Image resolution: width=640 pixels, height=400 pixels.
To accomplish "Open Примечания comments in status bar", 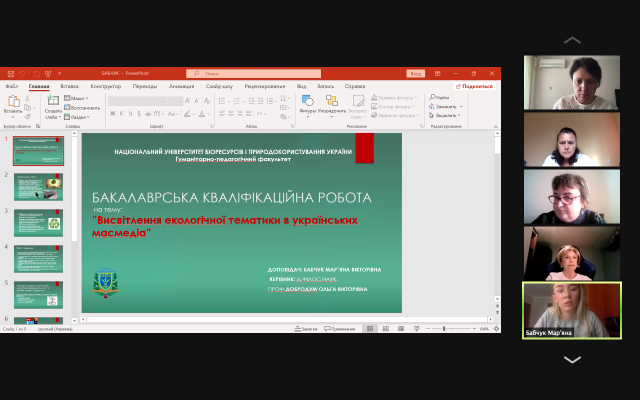I will pos(339,328).
